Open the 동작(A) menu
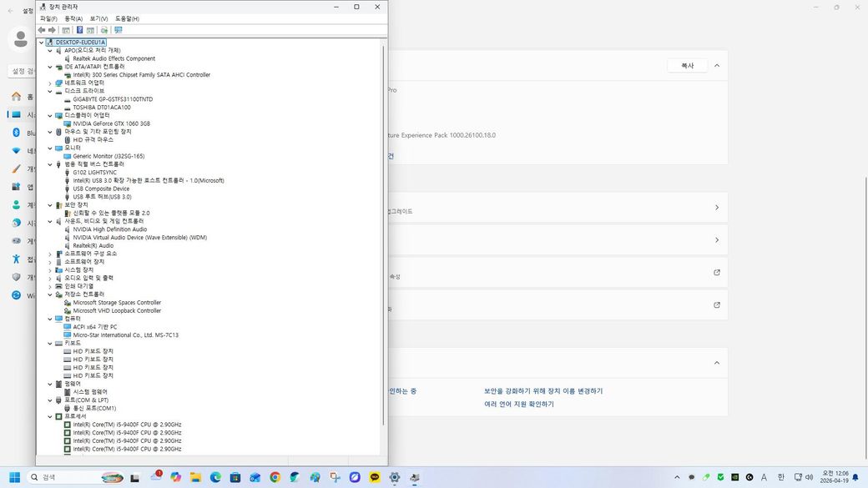This screenshot has width=868, height=488. (73, 18)
